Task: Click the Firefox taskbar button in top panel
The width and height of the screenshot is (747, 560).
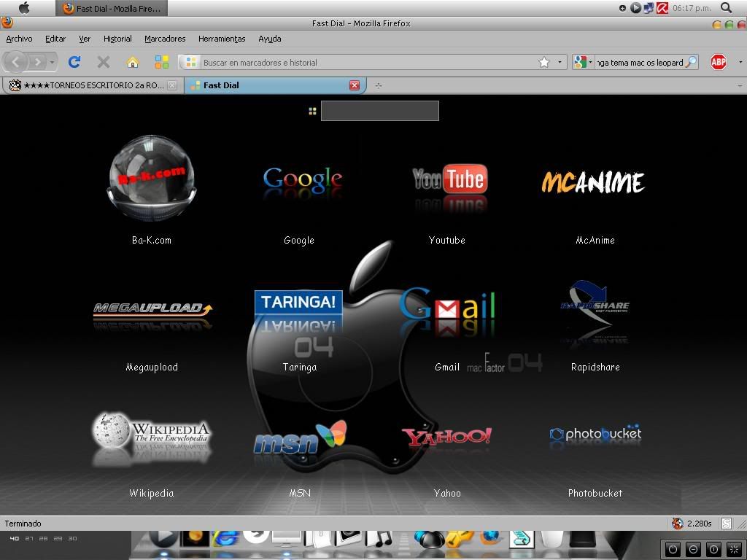Action: [x=112, y=8]
